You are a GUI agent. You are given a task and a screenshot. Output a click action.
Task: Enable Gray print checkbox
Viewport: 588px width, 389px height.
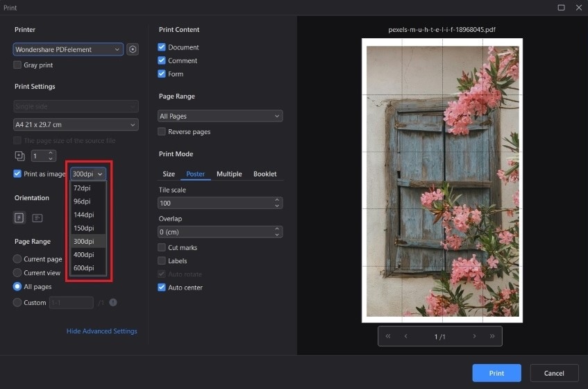click(x=17, y=65)
